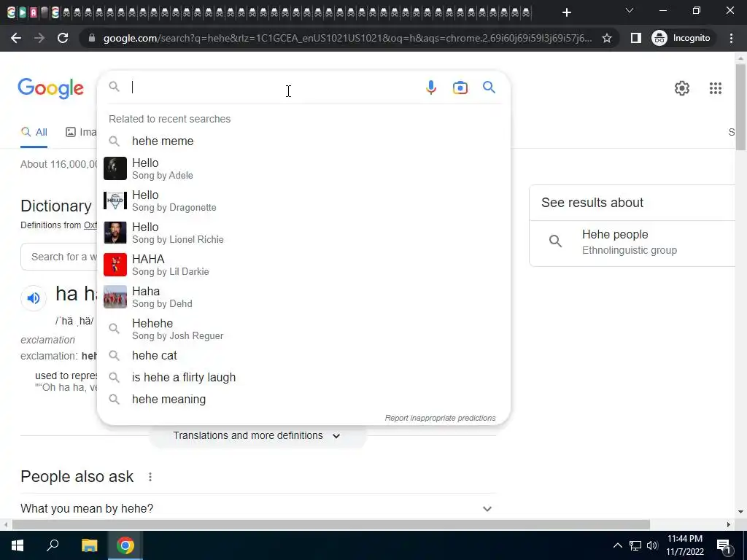The height and width of the screenshot is (560, 747).
Task: Expand 'What you mean by hehe?' question
Action: (x=258, y=508)
